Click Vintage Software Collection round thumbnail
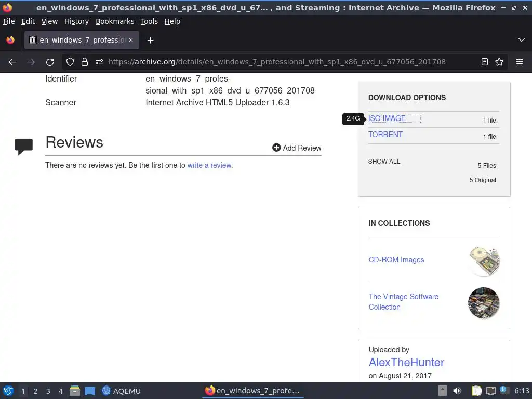This screenshot has width=532, height=399. 484,303
